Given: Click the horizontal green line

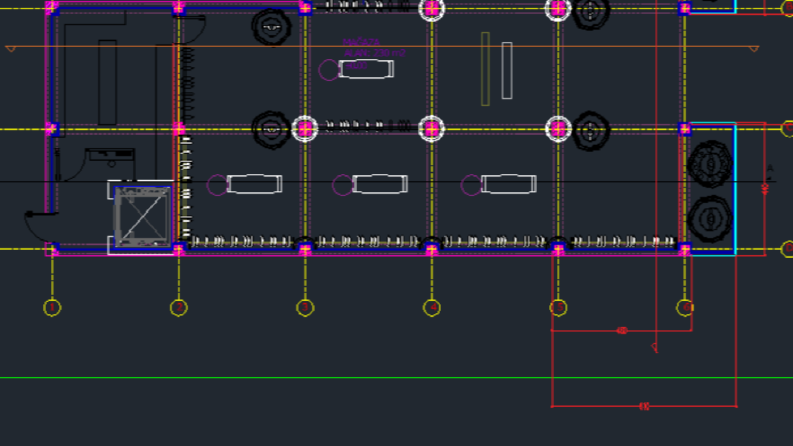Looking at the screenshot, I should pyautogui.click(x=396, y=378).
